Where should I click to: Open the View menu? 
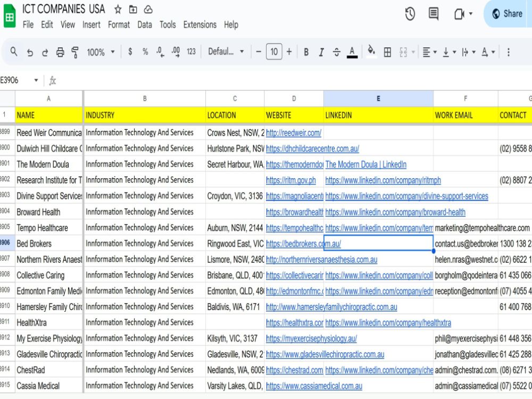(68, 24)
